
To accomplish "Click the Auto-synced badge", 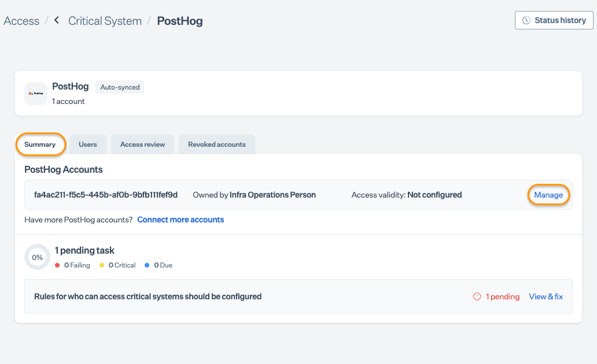I will coord(120,87).
